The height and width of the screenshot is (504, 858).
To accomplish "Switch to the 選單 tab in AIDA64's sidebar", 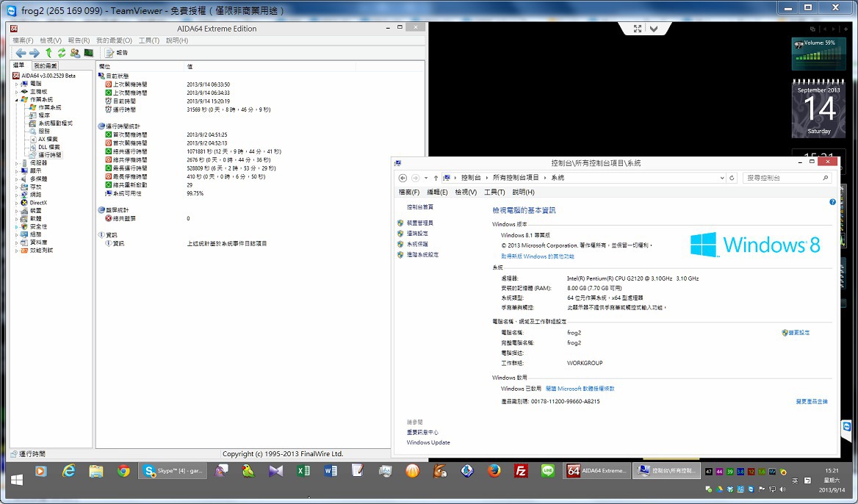I will pos(19,65).
